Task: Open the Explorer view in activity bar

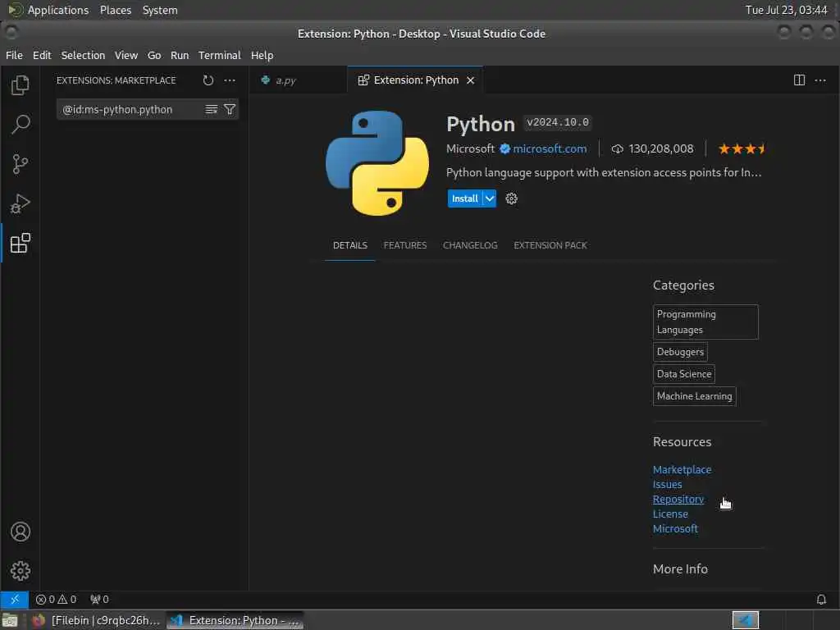Action: (21, 84)
